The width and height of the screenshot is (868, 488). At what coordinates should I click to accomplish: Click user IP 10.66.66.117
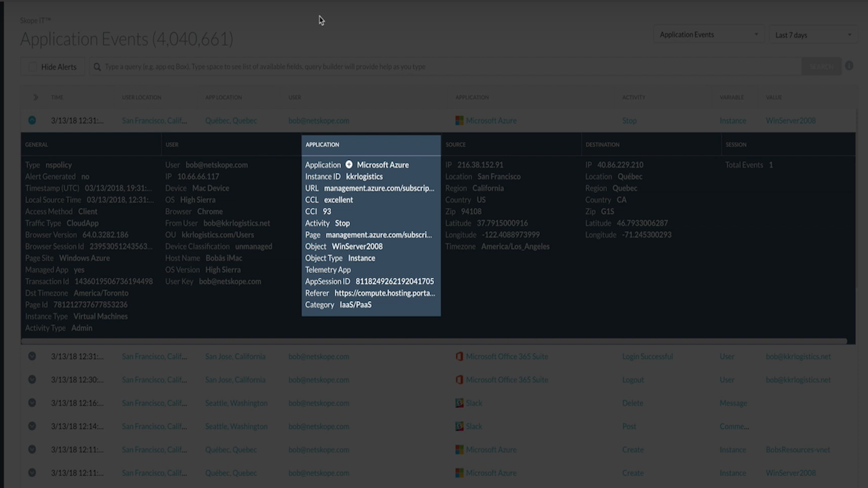click(199, 177)
